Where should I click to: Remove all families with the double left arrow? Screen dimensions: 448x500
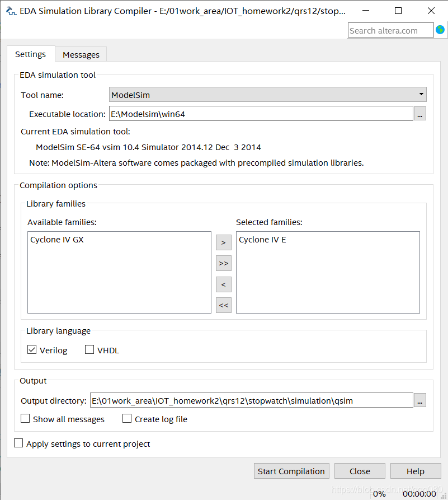(224, 305)
